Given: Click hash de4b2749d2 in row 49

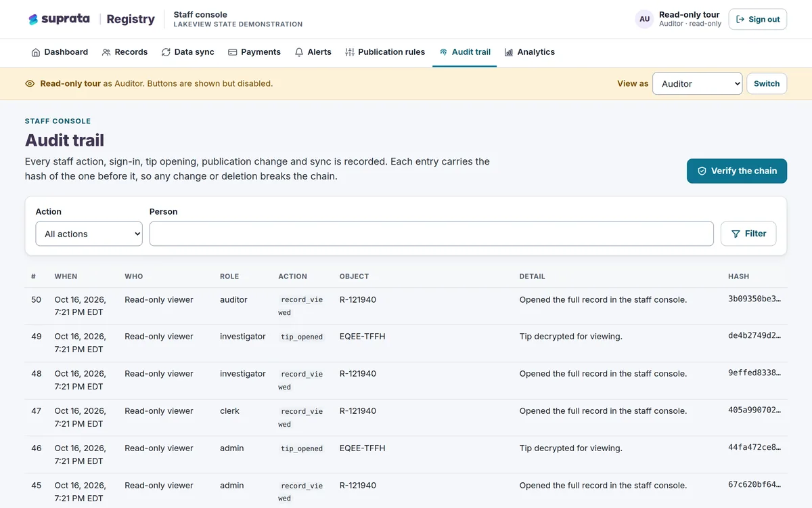Looking at the screenshot, I should point(754,337).
